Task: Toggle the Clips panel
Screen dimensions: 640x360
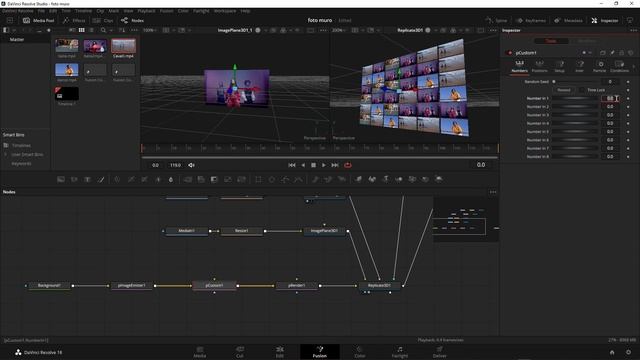Action: click(103, 20)
